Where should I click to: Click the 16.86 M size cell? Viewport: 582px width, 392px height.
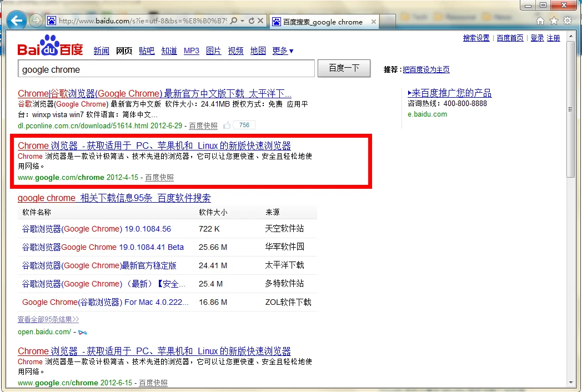213,302
